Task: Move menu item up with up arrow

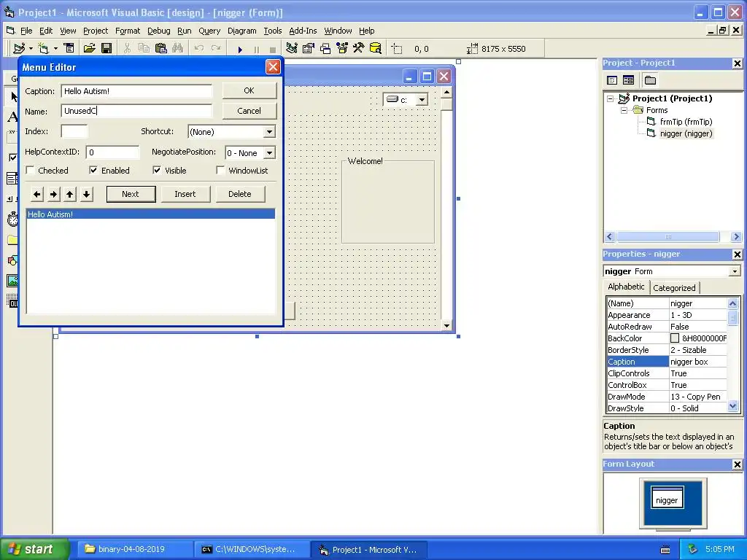Action: pyautogui.click(x=70, y=194)
